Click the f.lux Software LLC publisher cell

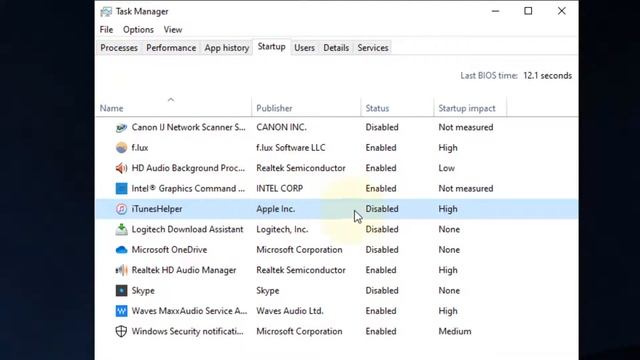click(291, 148)
